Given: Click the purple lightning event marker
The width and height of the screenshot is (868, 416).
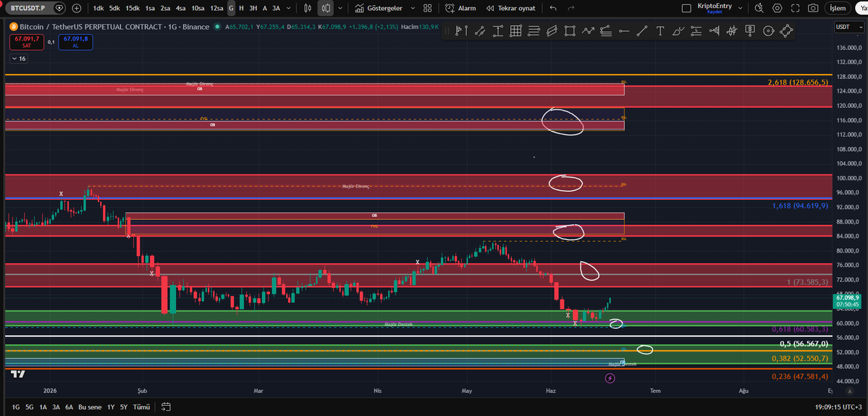Looking at the screenshot, I should click(610, 378).
